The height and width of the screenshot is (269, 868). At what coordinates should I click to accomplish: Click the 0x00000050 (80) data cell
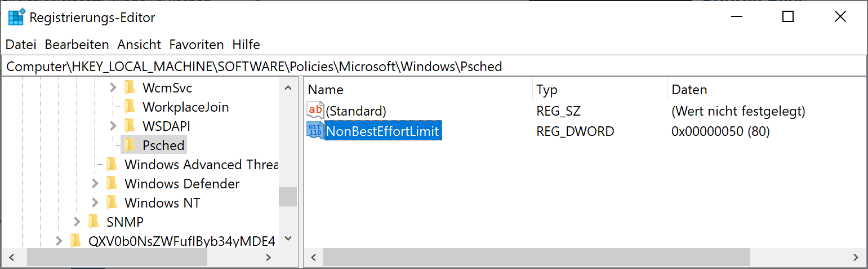(720, 132)
